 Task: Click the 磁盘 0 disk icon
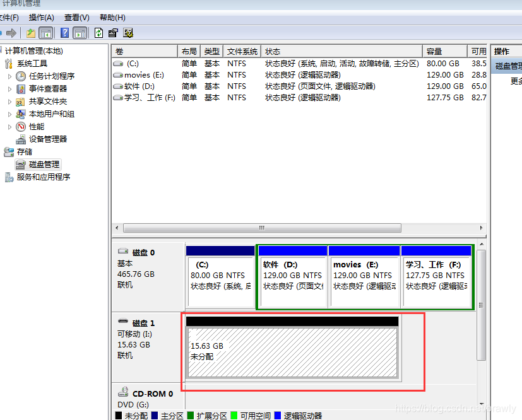tap(123, 251)
